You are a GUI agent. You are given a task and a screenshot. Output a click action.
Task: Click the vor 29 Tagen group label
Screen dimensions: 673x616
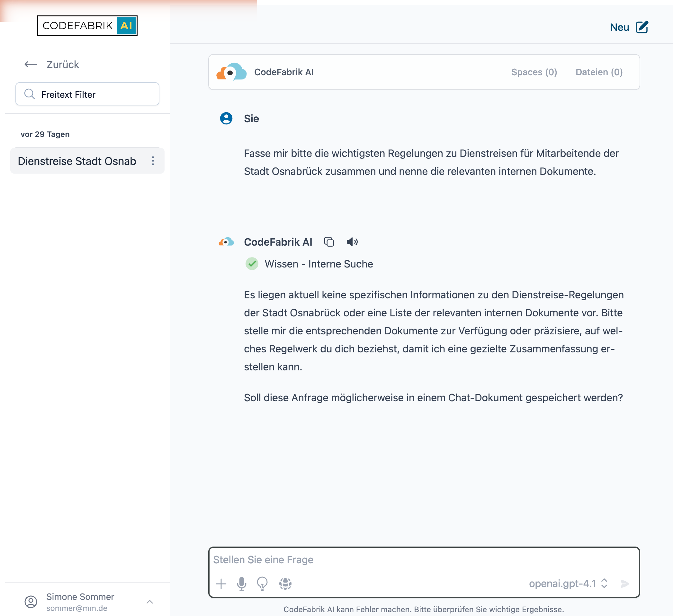pos(45,134)
